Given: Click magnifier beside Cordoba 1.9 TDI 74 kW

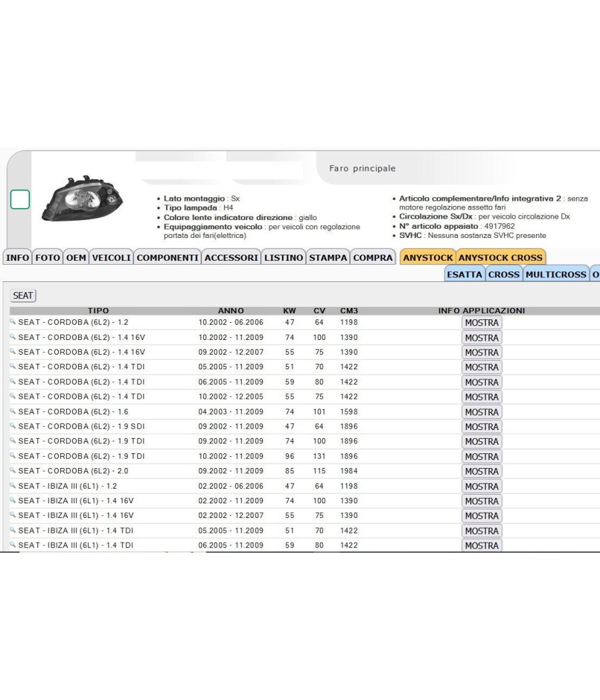Looking at the screenshot, I should (x=13, y=441).
